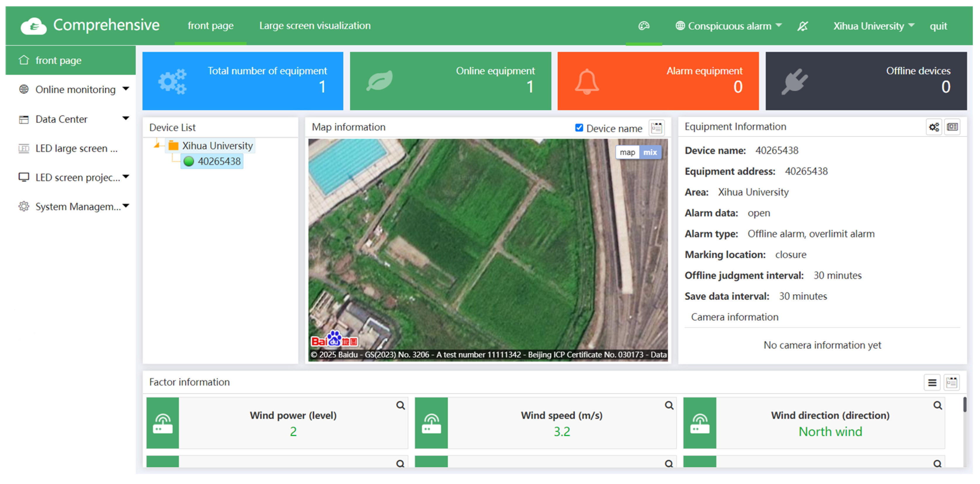The height and width of the screenshot is (484, 980).
Task: Click the factor information scrollbar
Action: [964, 405]
